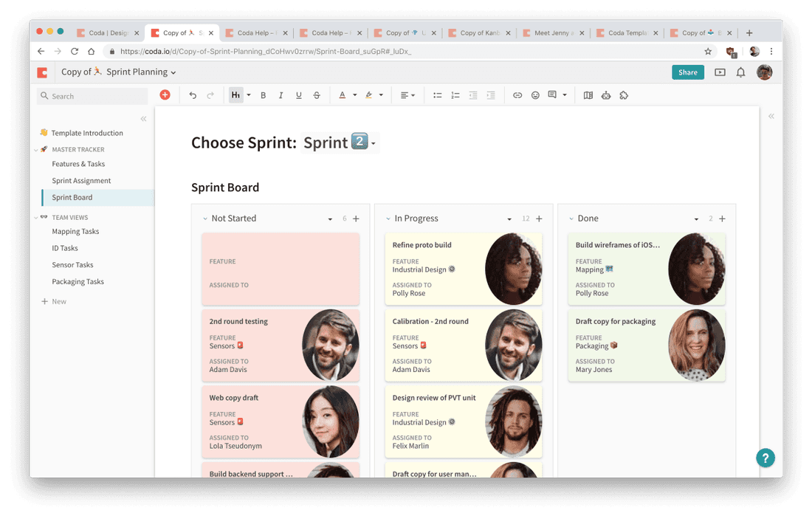Open the emoji picker in the toolbar
Image resolution: width=812 pixels, height=516 pixels.
tap(535, 94)
